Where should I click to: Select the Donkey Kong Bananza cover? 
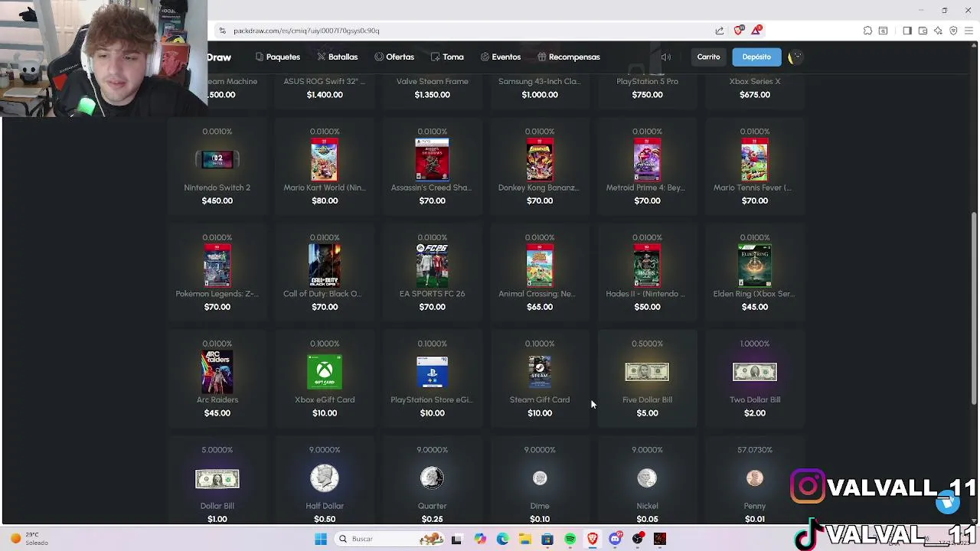click(540, 159)
